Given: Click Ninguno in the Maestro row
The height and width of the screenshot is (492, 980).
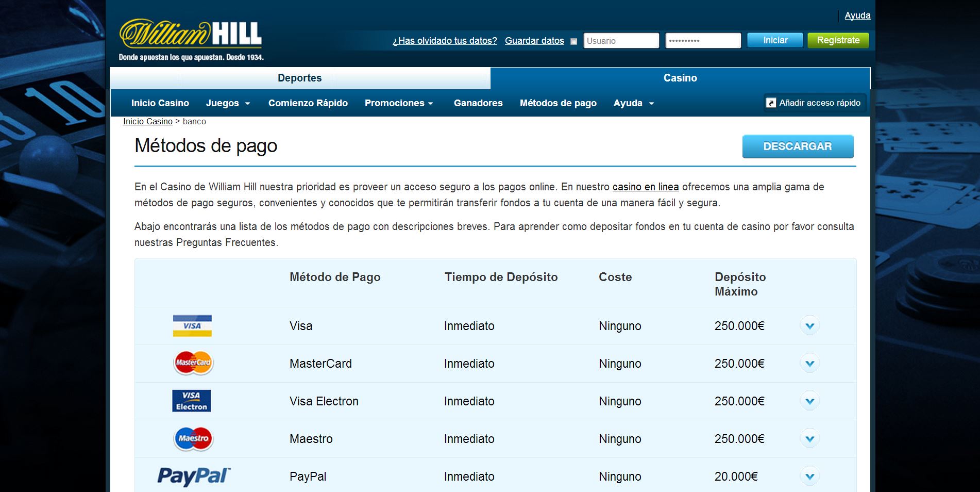Looking at the screenshot, I should 620,439.
